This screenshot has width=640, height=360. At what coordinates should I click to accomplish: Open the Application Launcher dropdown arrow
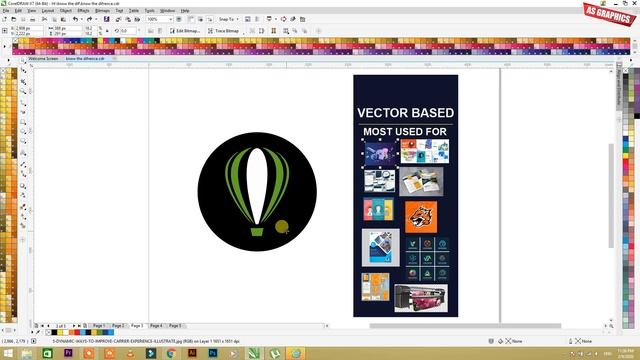pyautogui.click(x=276, y=19)
